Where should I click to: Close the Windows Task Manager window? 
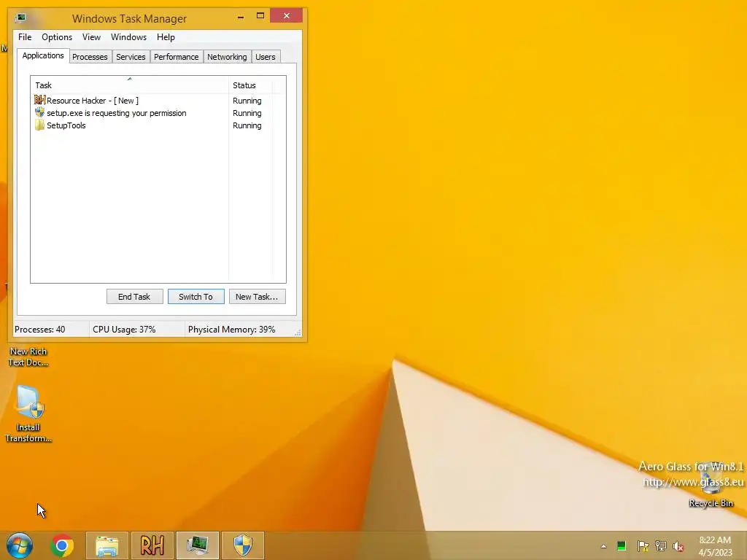(x=286, y=16)
